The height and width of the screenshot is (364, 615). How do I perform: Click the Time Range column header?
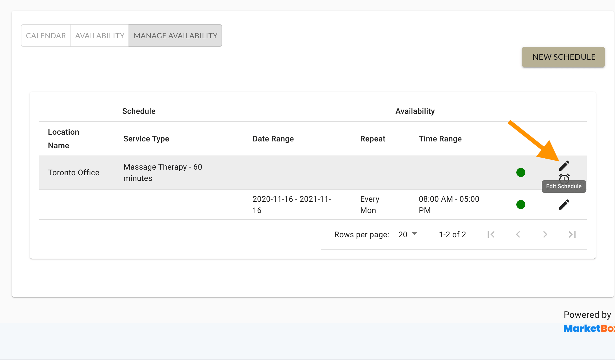coord(440,139)
